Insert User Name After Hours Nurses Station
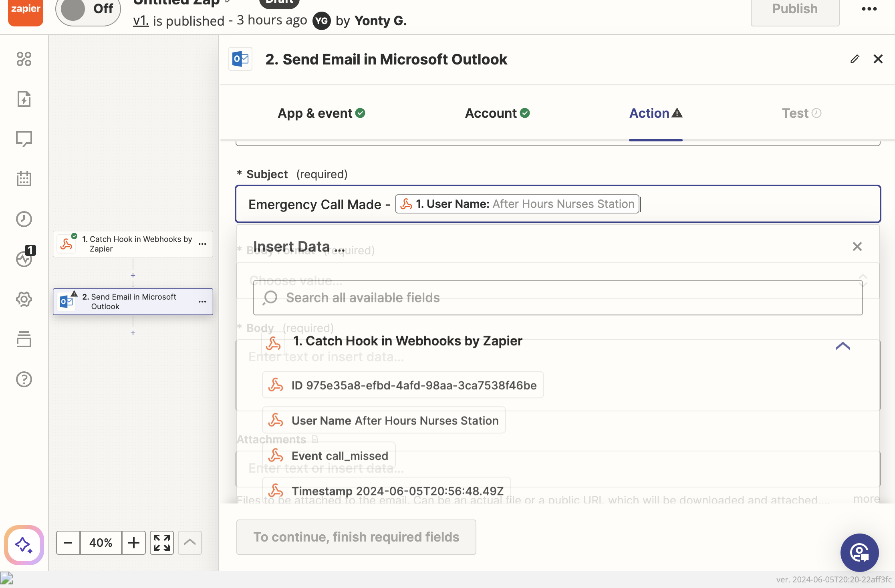 tap(384, 420)
